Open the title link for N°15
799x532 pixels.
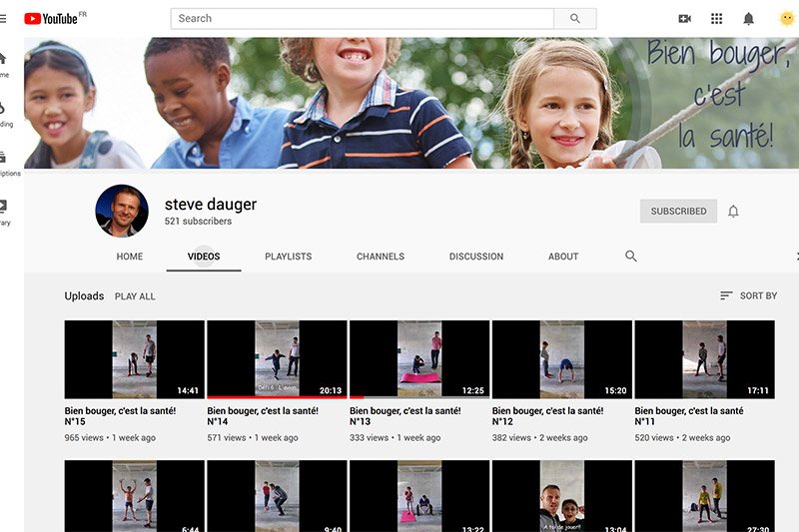120,416
